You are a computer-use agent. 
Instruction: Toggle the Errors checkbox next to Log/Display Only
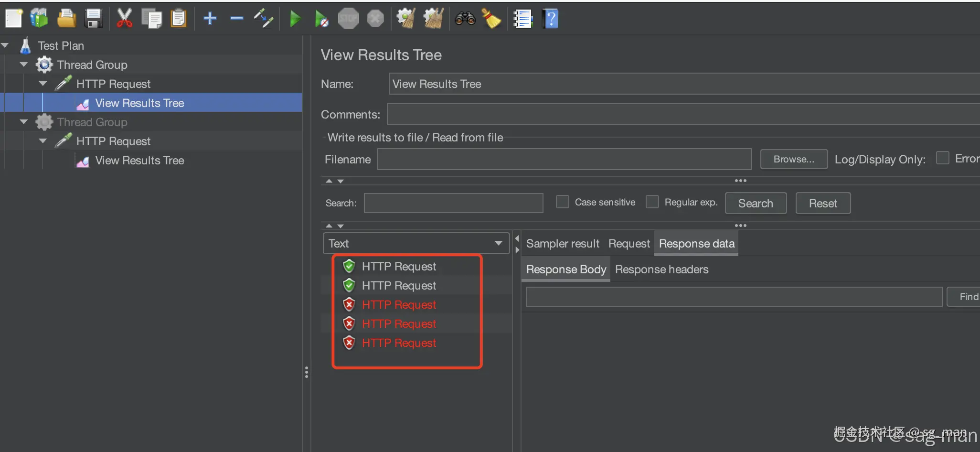pos(942,158)
